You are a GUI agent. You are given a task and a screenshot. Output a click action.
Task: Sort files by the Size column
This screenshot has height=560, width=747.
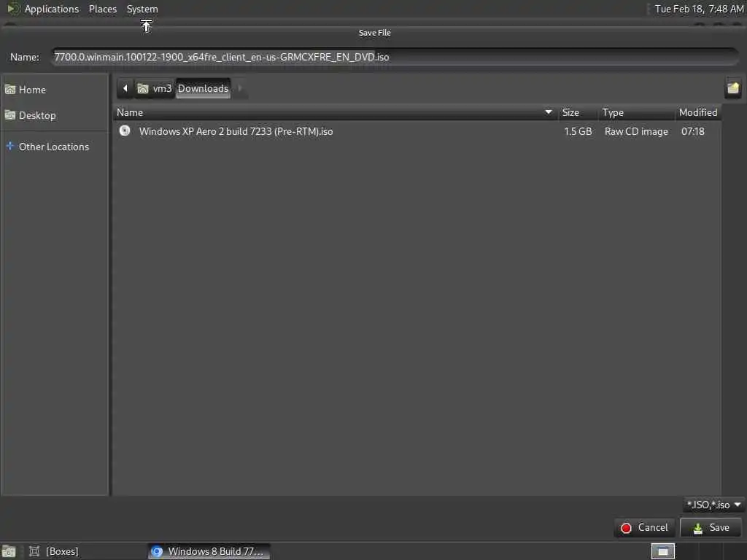[578, 112]
